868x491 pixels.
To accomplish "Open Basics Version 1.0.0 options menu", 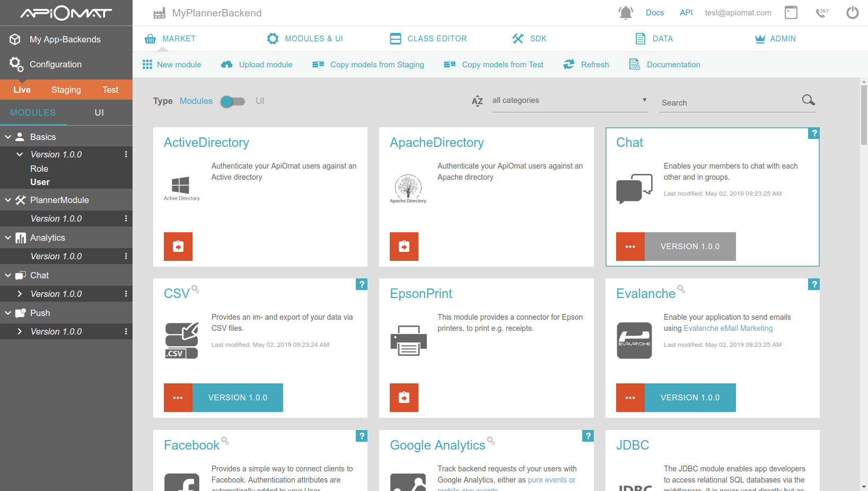I will pos(126,154).
